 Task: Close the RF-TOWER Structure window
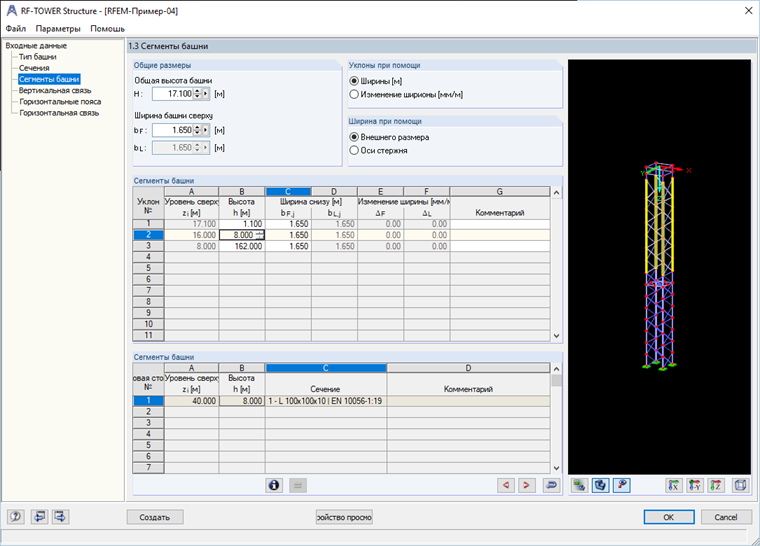pyautogui.click(x=748, y=11)
